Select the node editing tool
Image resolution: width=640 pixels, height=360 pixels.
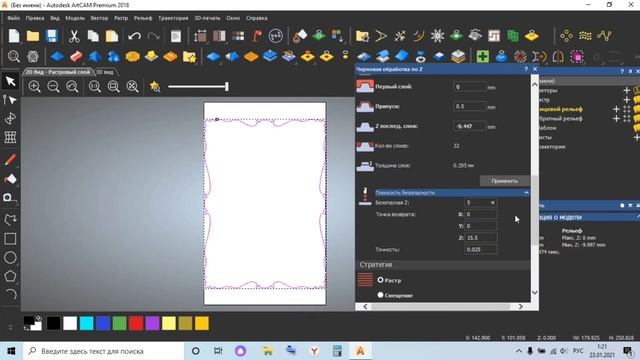10,100
